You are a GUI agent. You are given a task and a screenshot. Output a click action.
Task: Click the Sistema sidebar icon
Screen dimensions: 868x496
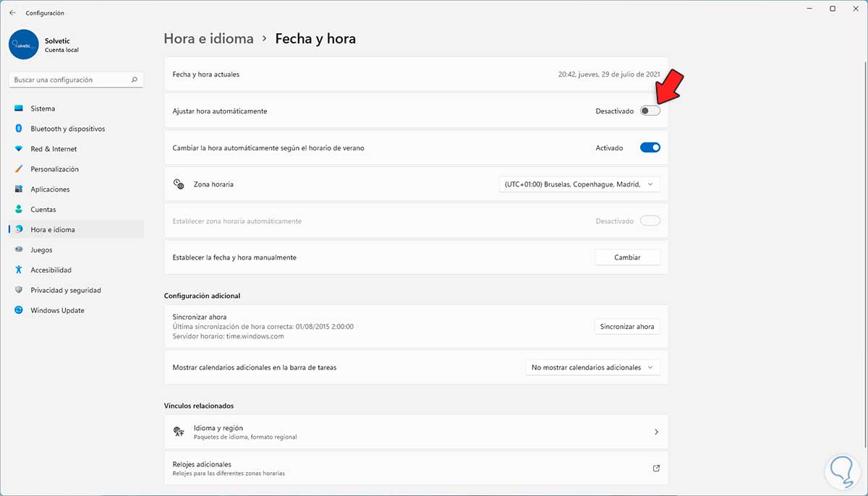tap(19, 108)
